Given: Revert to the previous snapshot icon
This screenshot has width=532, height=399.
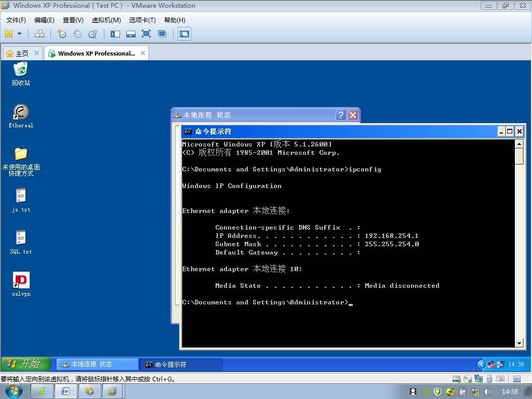Looking at the screenshot, I should pyautogui.click(x=77, y=34).
